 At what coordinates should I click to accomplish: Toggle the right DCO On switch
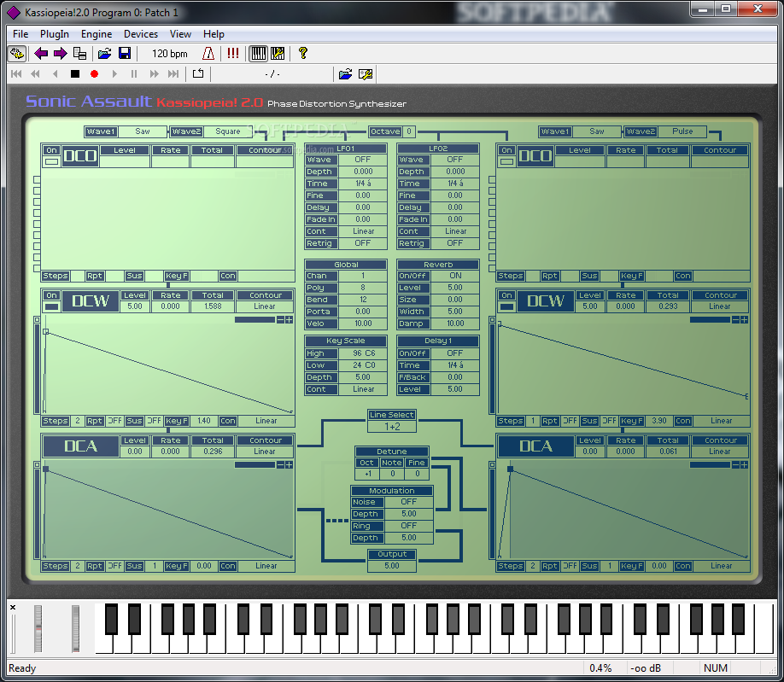tap(506, 161)
